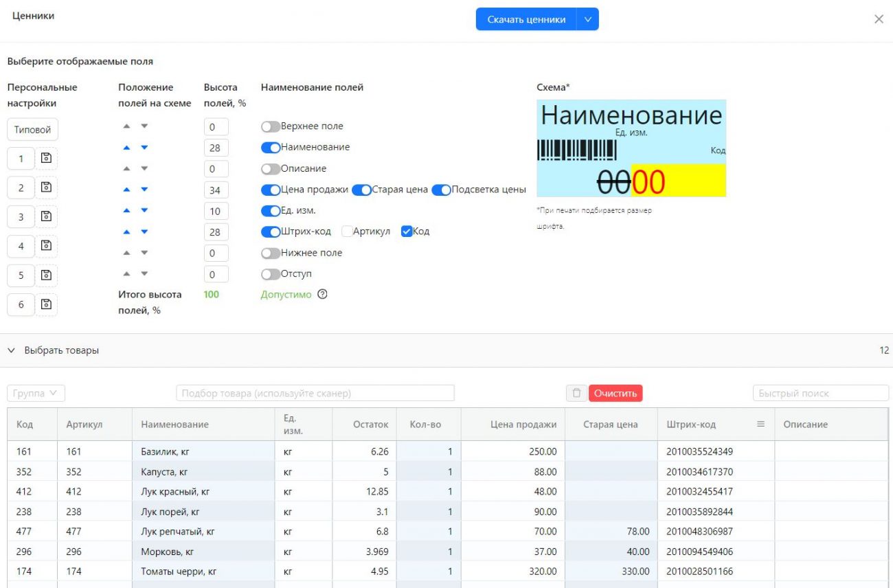The image size is (893, 588).
Task: Collapse the Выбрать товары section
Action: 11,350
